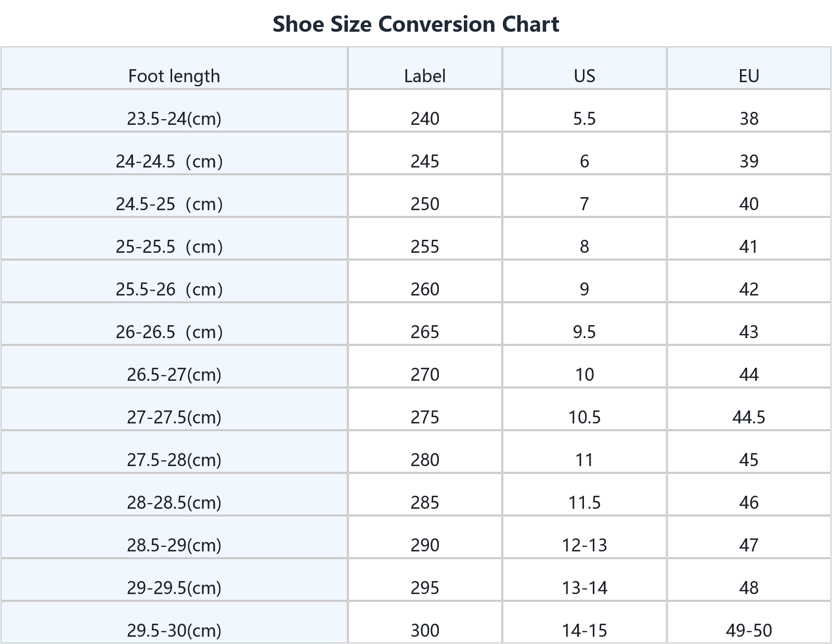This screenshot has width=832, height=644.
Task: Select the EU size 40 cell
Action: point(748,204)
